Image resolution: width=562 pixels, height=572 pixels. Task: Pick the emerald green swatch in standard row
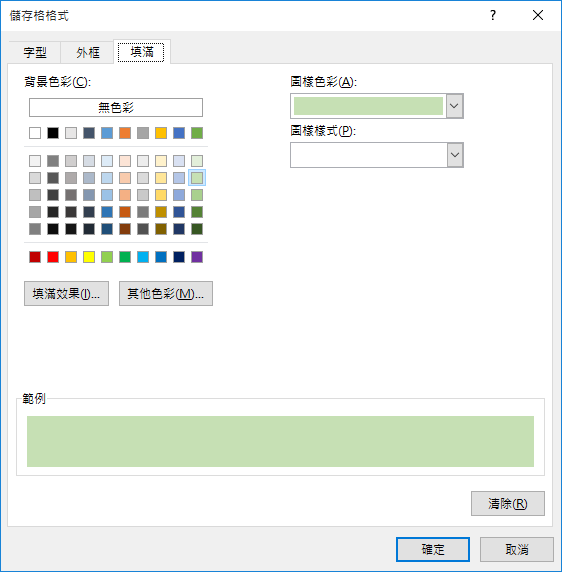click(x=125, y=257)
